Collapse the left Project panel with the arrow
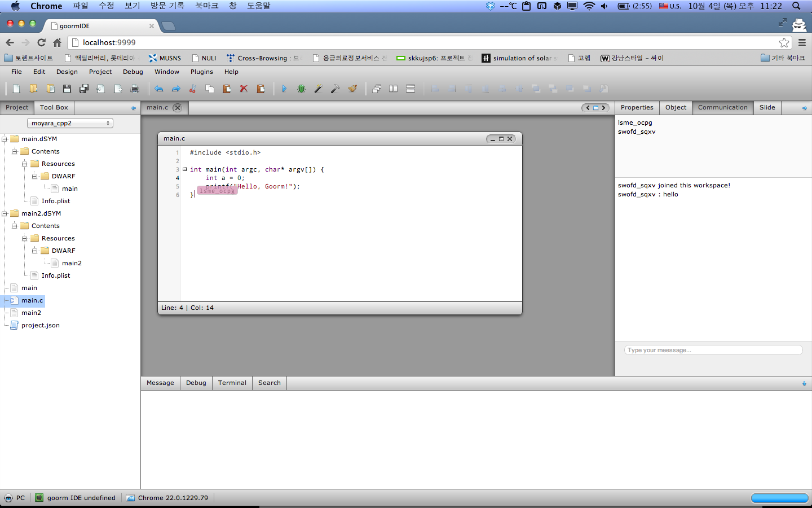The height and width of the screenshot is (508, 812). (x=134, y=108)
